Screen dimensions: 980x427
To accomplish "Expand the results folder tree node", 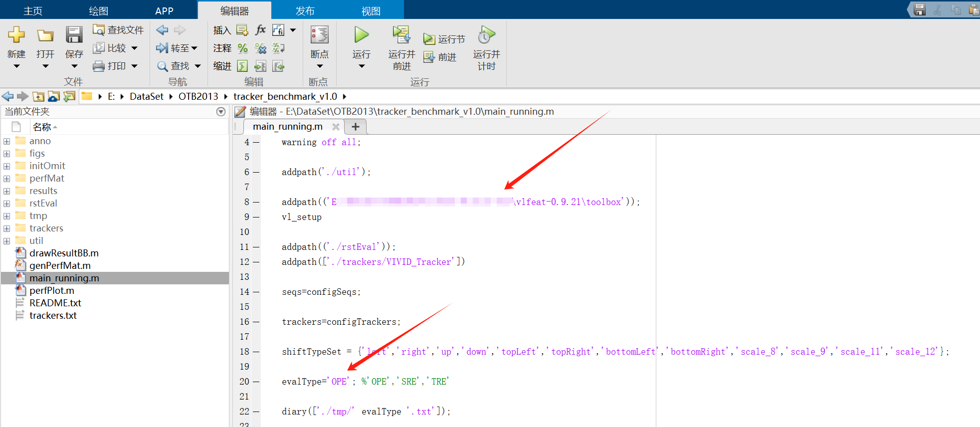I will pyautogui.click(x=6, y=191).
